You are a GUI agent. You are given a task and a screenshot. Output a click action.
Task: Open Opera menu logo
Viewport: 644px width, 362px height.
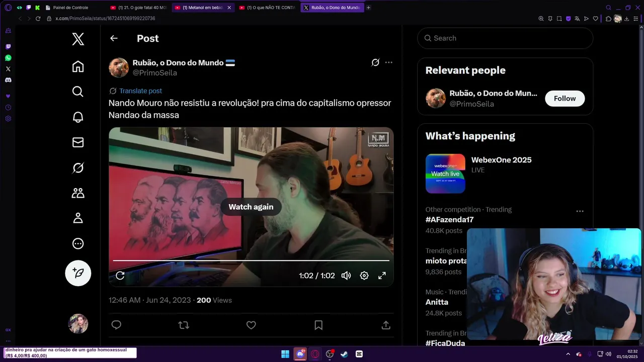pyautogui.click(x=8, y=8)
